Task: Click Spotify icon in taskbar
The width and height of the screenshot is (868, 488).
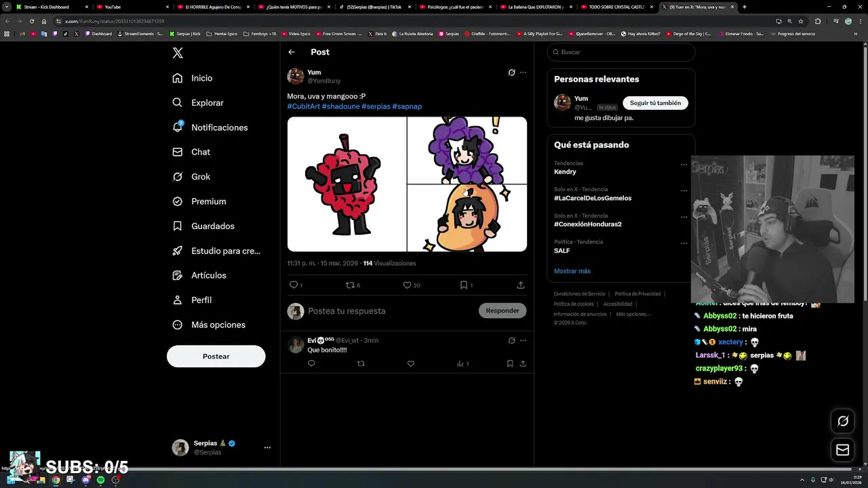Action: coord(100,480)
